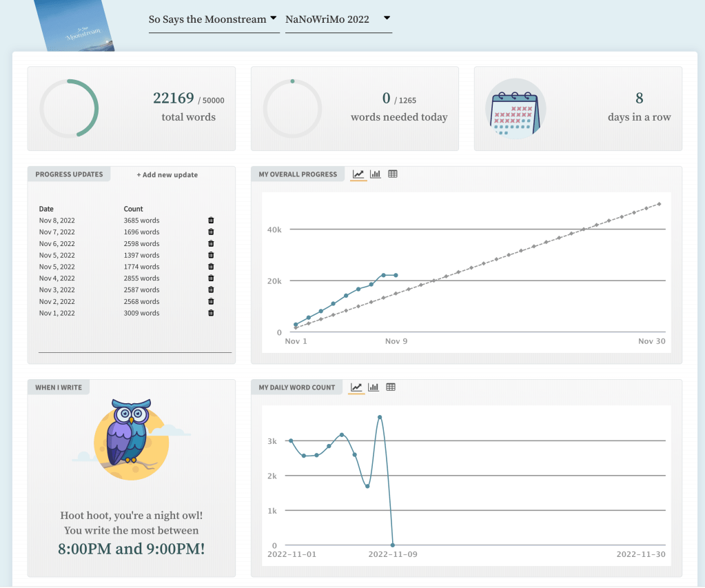Viewport: 705px width, 588px height.
Task: Remove the Nov 1, 2022 entry via trash icon
Action: pyautogui.click(x=211, y=313)
